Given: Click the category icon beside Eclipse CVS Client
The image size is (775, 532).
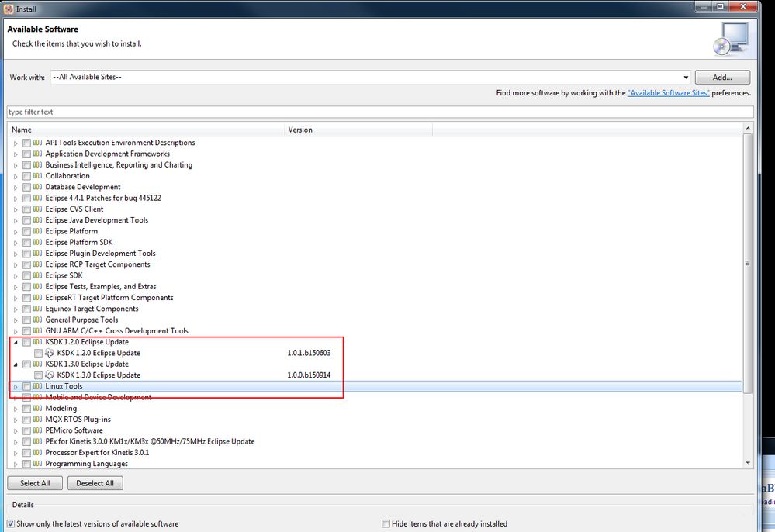Looking at the screenshot, I should [37, 209].
